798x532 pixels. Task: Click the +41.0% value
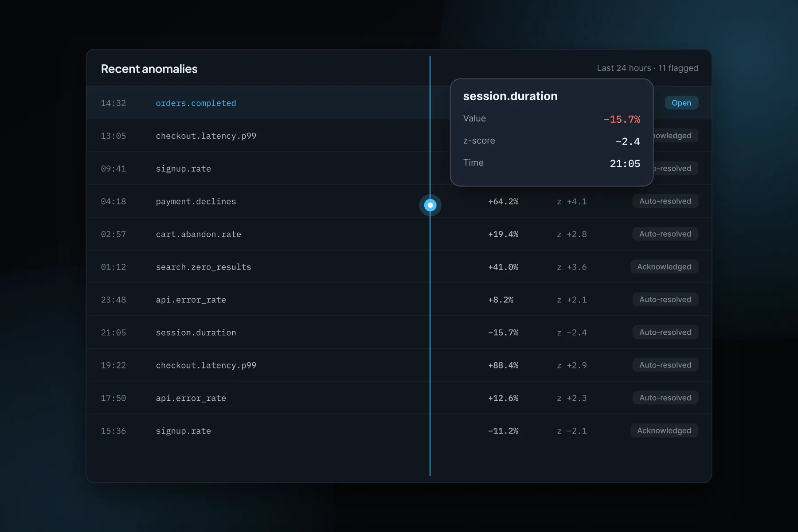[503, 267]
